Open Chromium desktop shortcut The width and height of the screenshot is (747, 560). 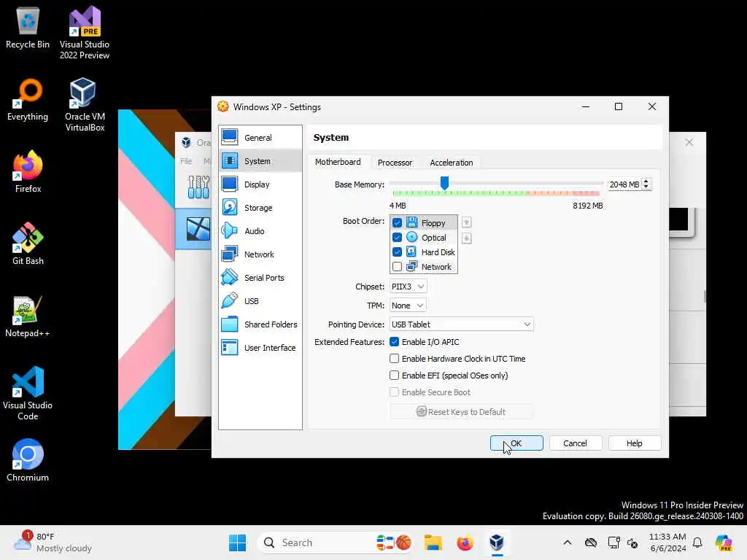[28, 461]
